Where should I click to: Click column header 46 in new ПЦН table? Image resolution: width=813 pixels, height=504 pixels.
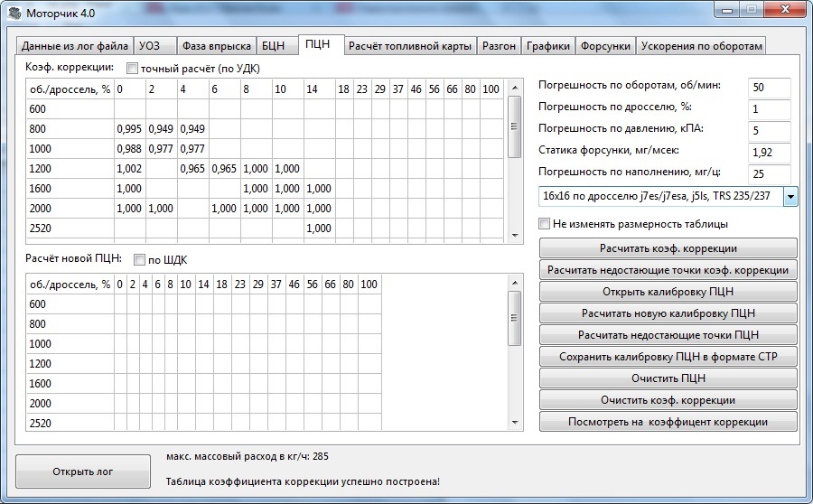pyautogui.click(x=294, y=285)
